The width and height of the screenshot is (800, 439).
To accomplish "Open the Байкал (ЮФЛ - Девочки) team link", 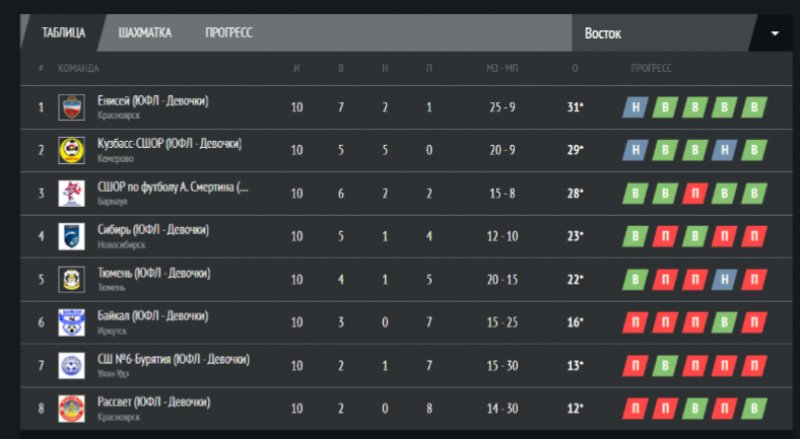I will point(153,316).
